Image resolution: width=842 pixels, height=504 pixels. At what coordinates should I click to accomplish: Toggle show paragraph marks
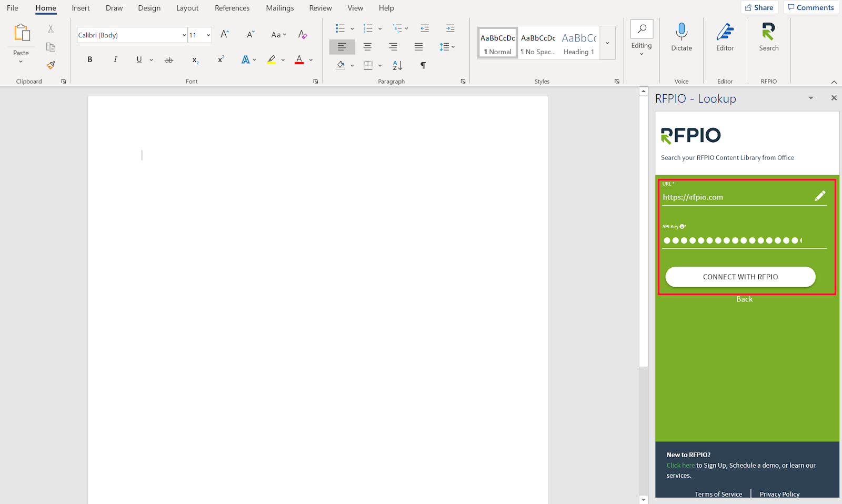[423, 65]
